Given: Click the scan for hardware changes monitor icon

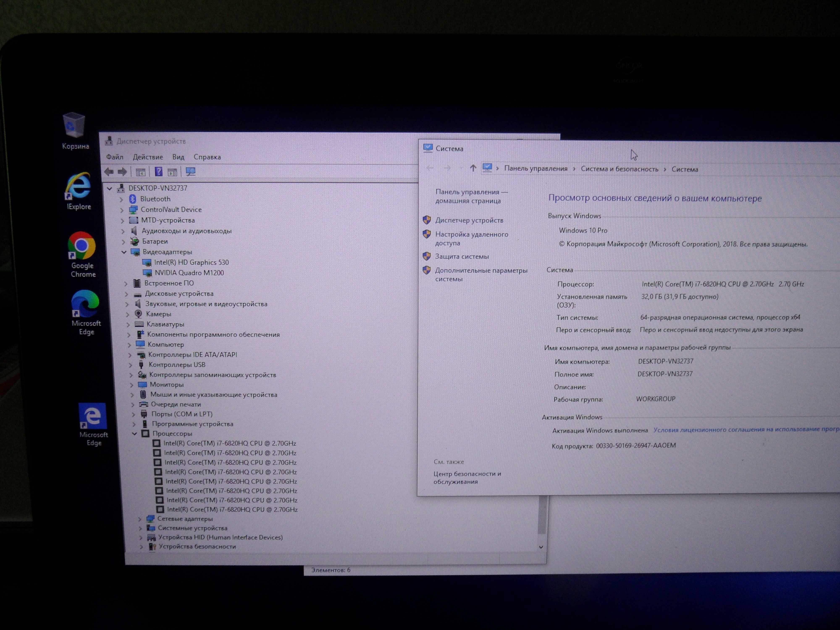Looking at the screenshot, I should tap(191, 172).
